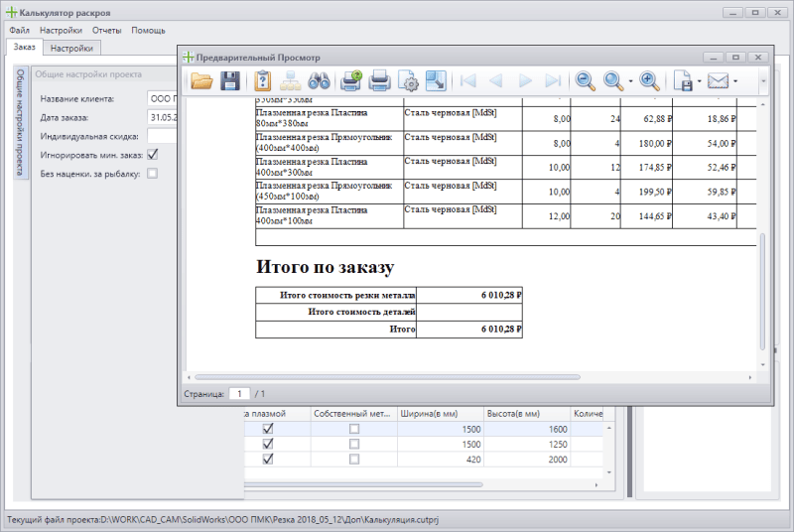The width and height of the screenshot is (794, 532).
Task: Toggle the 'Игнорировать мин. заказ' checkbox
Action: pyautogui.click(x=152, y=154)
